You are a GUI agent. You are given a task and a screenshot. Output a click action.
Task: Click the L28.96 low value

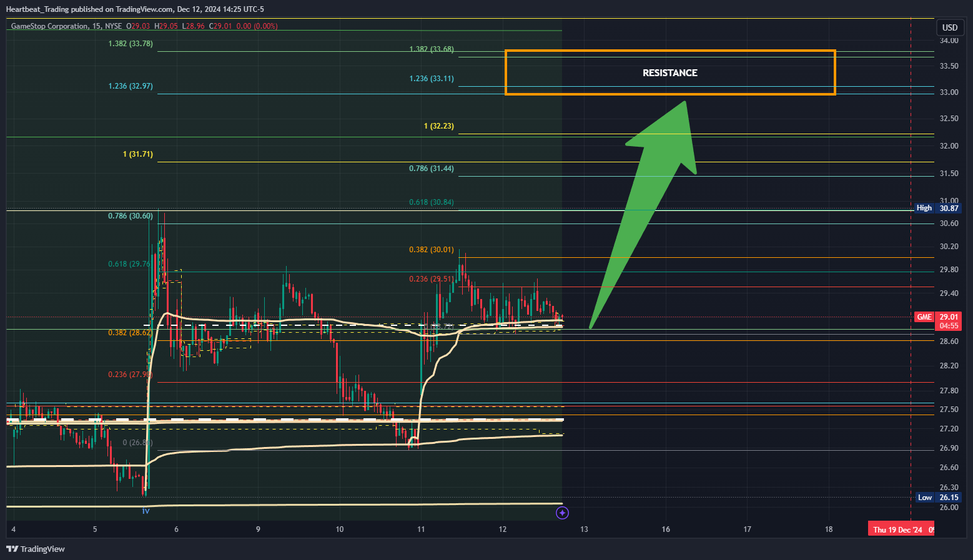pos(194,26)
